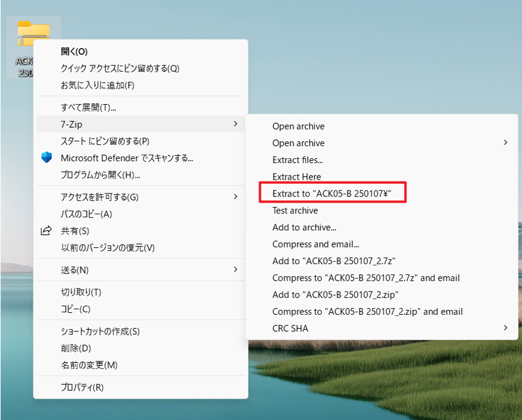
Task: Expand the 送る(N) submenu arrow
Action: point(235,269)
